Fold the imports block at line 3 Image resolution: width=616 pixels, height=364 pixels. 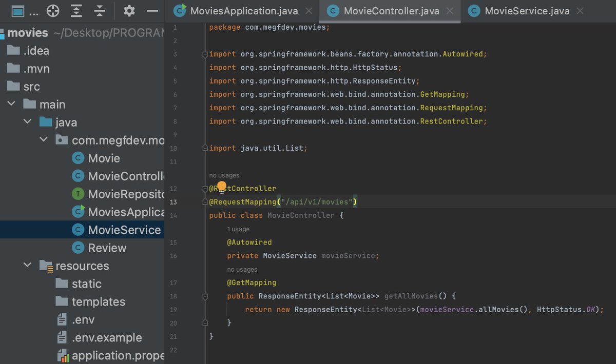205,54
